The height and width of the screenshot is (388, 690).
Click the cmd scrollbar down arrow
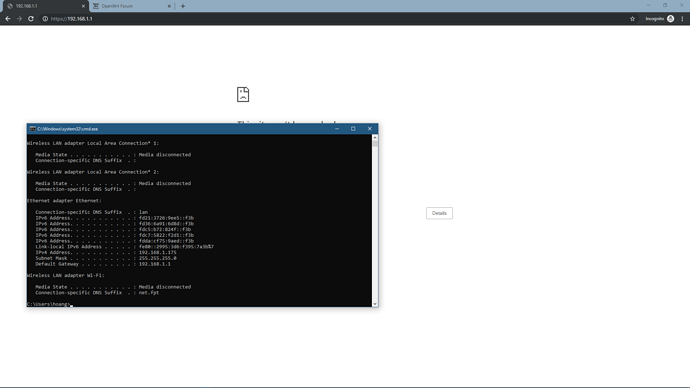tap(375, 304)
